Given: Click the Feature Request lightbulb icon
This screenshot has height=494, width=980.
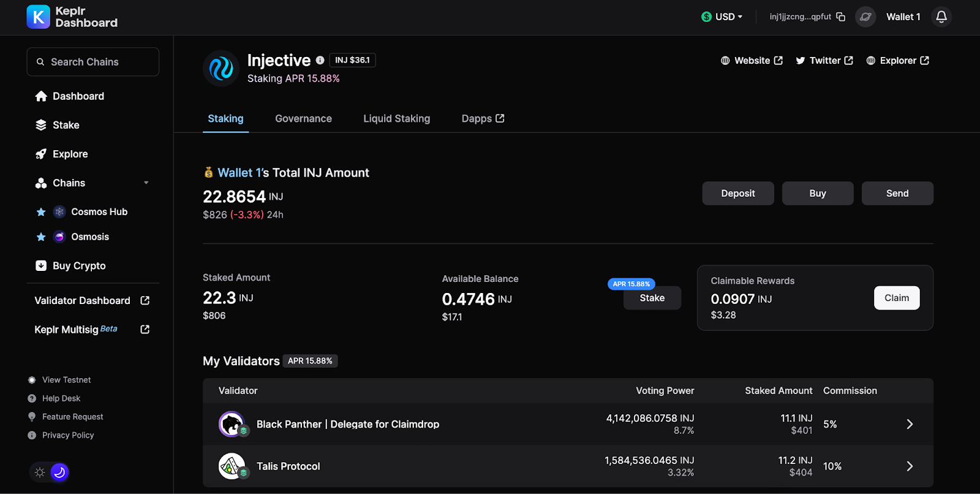Looking at the screenshot, I should [x=32, y=417].
